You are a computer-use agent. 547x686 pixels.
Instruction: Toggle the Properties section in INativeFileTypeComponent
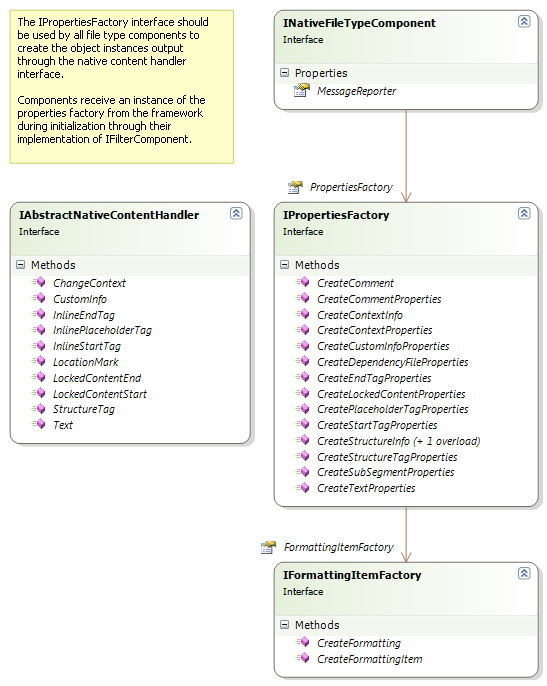tap(284, 73)
